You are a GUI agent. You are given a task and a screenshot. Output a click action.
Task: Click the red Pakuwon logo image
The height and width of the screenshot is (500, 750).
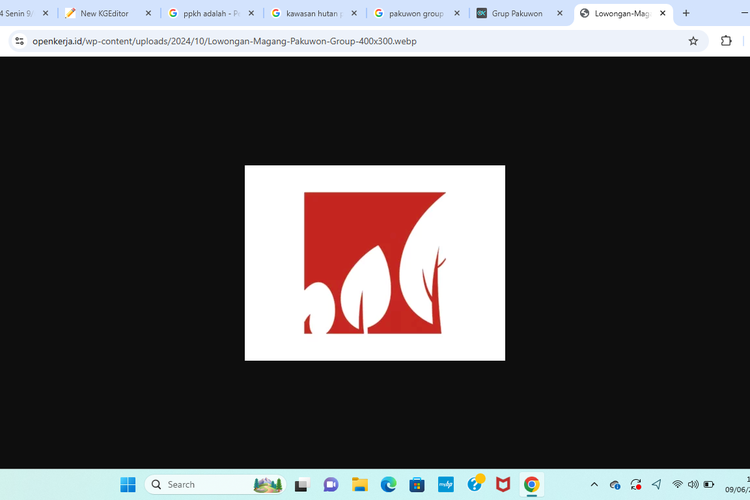[x=375, y=263]
